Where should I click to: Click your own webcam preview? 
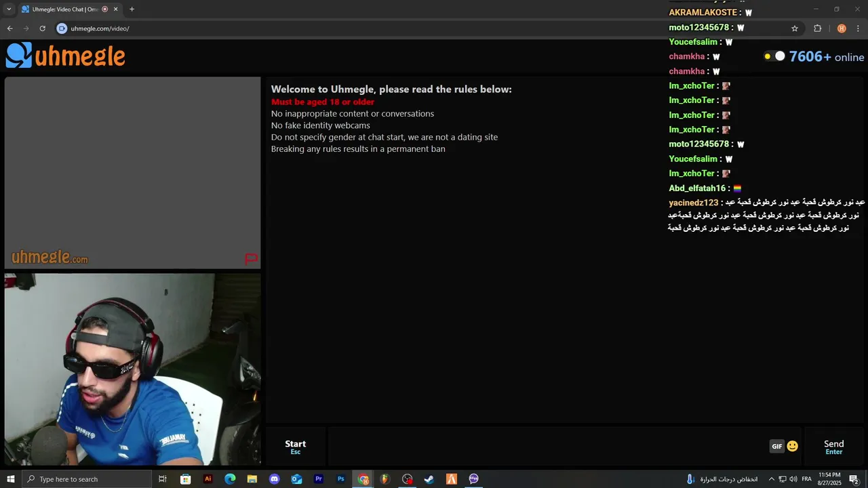(x=132, y=369)
